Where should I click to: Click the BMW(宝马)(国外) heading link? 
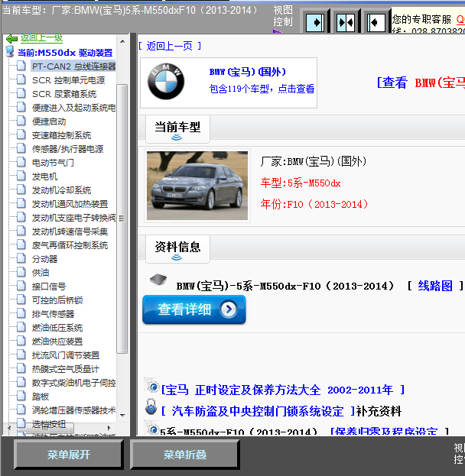coord(247,72)
